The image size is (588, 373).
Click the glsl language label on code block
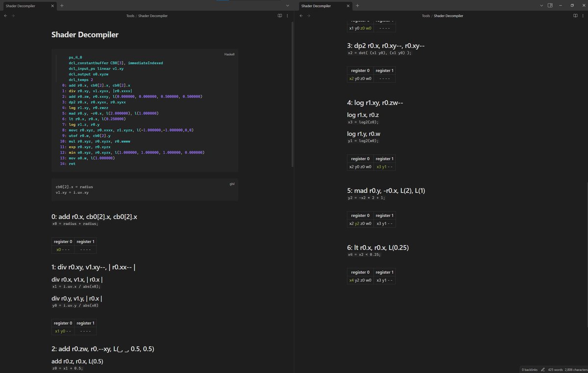[x=232, y=184]
